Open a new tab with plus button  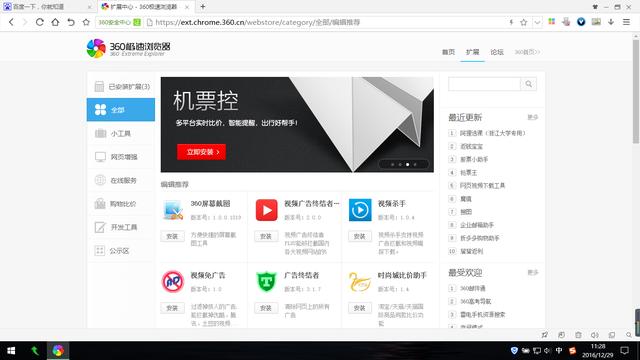click(203, 7)
